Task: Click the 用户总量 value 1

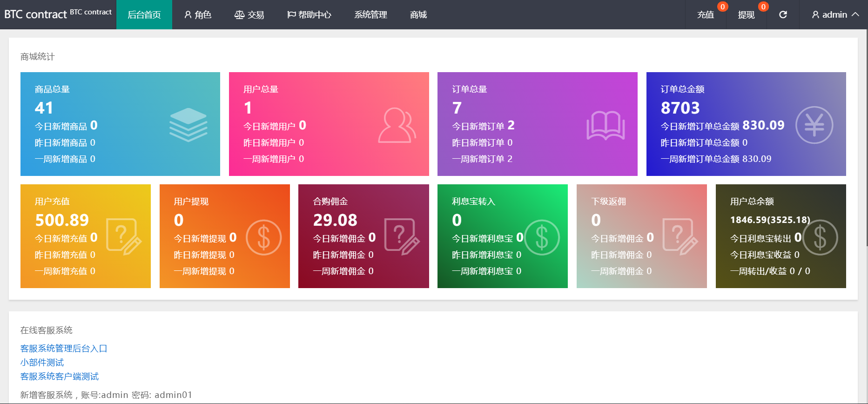Action: coord(248,108)
